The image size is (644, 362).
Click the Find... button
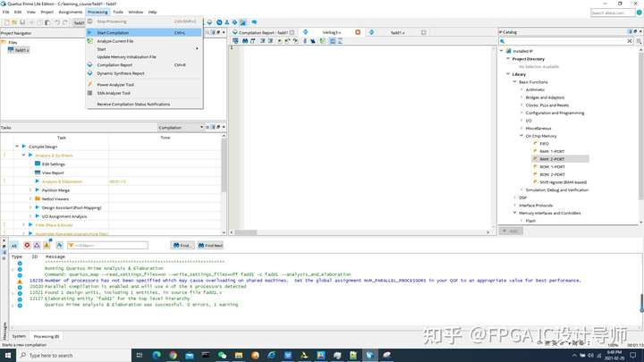[182, 246]
